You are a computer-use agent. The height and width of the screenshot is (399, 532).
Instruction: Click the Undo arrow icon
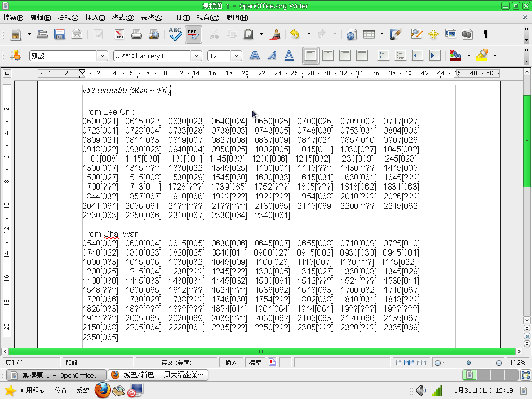(x=295, y=35)
